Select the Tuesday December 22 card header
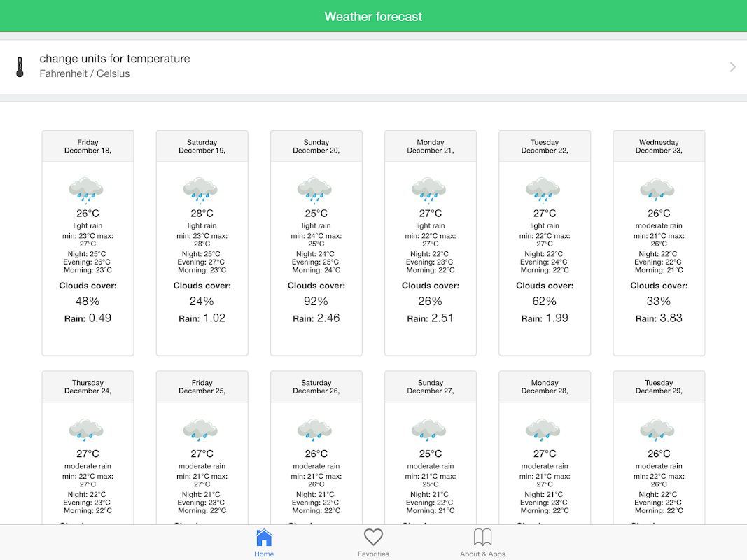The width and height of the screenshot is (747, 560). click(545, 146)
